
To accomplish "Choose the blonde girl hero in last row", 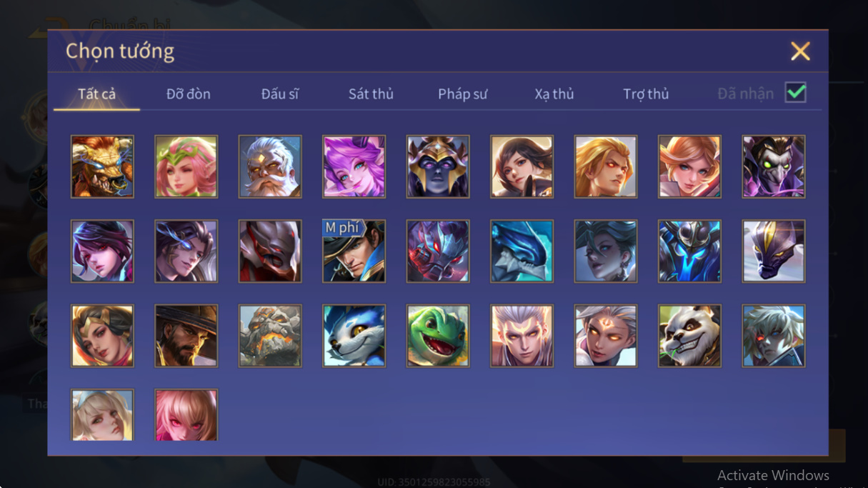I will (102, 415).
